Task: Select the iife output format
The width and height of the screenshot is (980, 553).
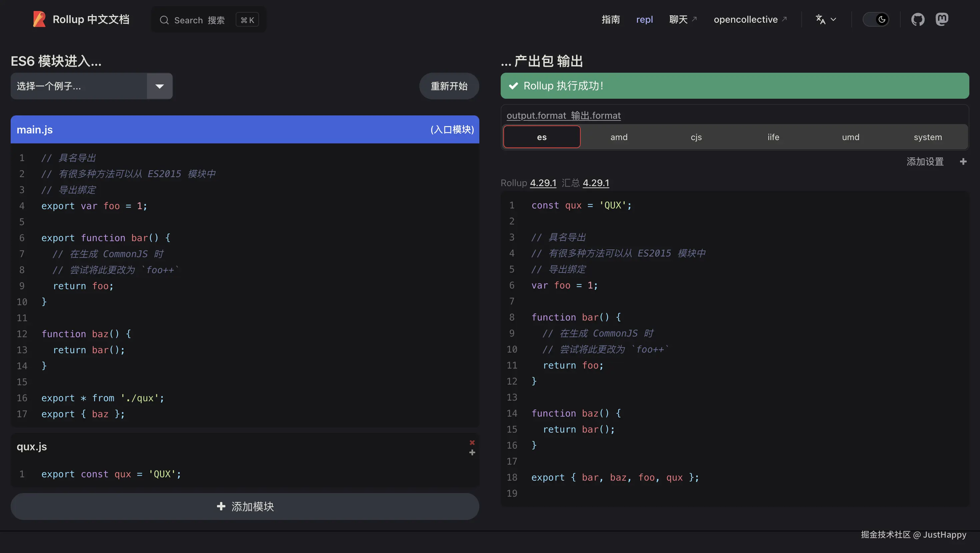Action: click(x=773, y=137)
